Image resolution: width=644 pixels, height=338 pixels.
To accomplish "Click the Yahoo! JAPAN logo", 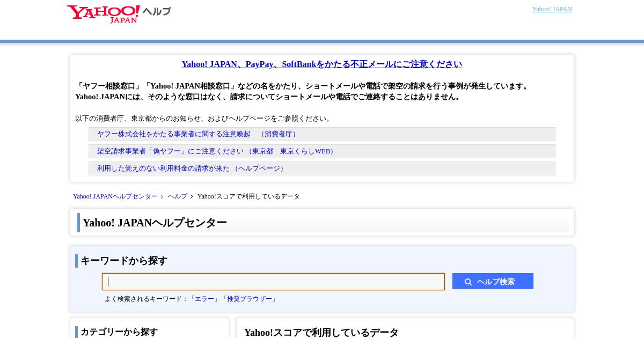I will [x=103, y=14].
